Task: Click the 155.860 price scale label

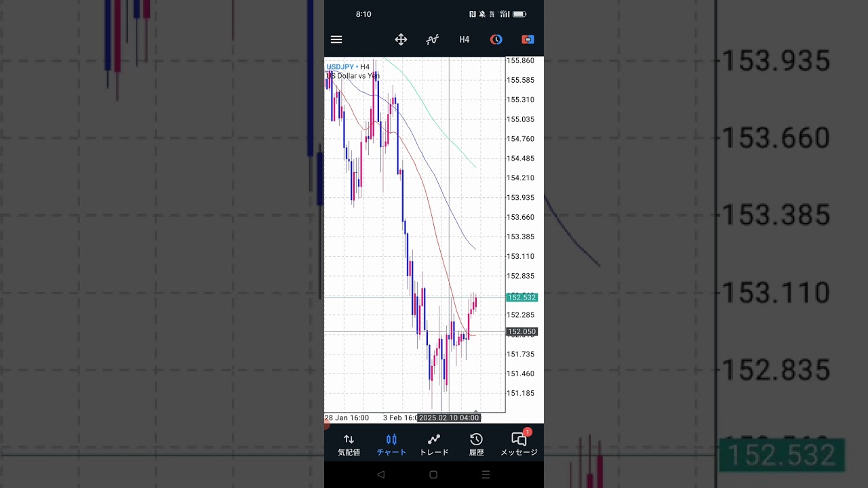Action: (520, 61)
